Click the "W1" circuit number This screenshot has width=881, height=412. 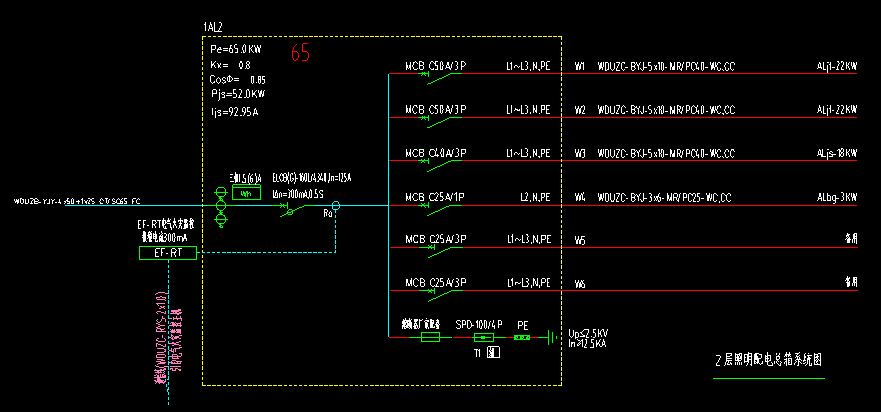[x=579, y=66]
